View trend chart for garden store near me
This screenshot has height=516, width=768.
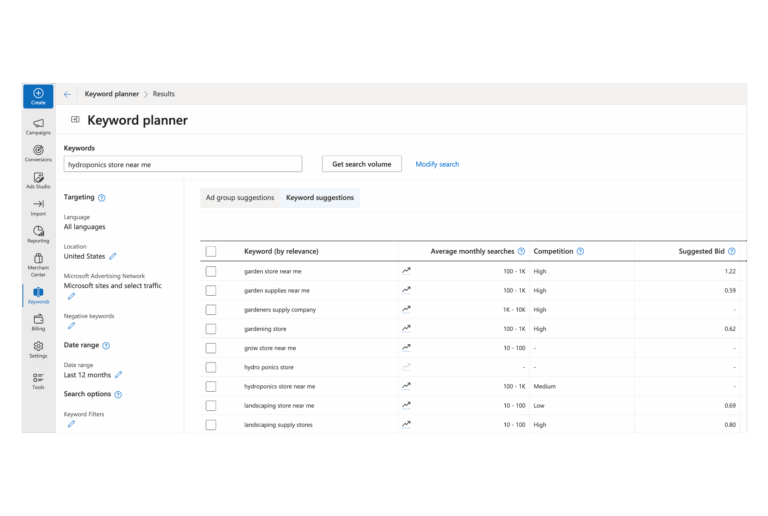(406, 270)
